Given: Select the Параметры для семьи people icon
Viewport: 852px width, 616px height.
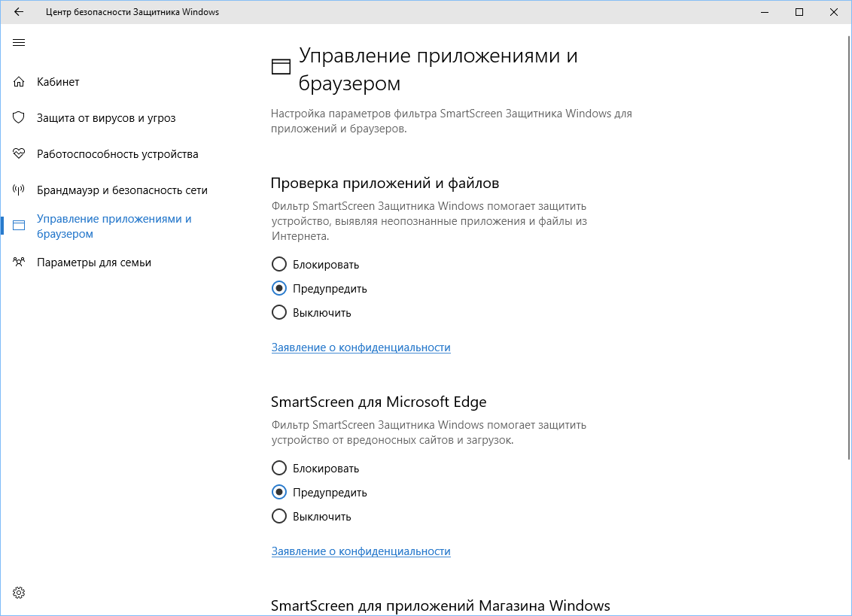Looking at the screenshot, I should [18, 262].
